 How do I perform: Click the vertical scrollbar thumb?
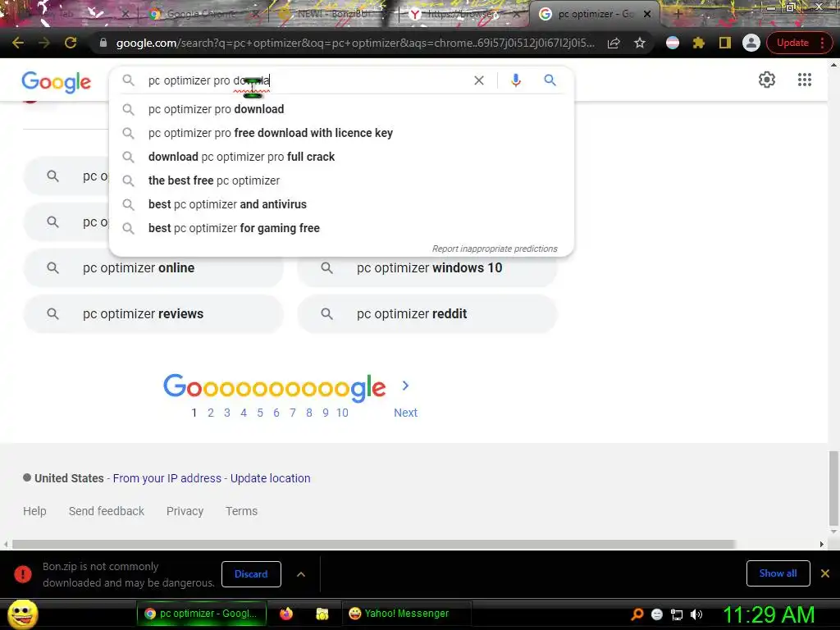[x=833, y=489]
